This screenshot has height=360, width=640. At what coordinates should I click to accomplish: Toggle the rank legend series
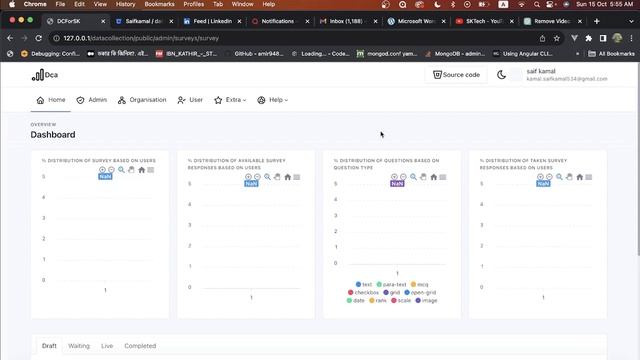click(378, 300)
